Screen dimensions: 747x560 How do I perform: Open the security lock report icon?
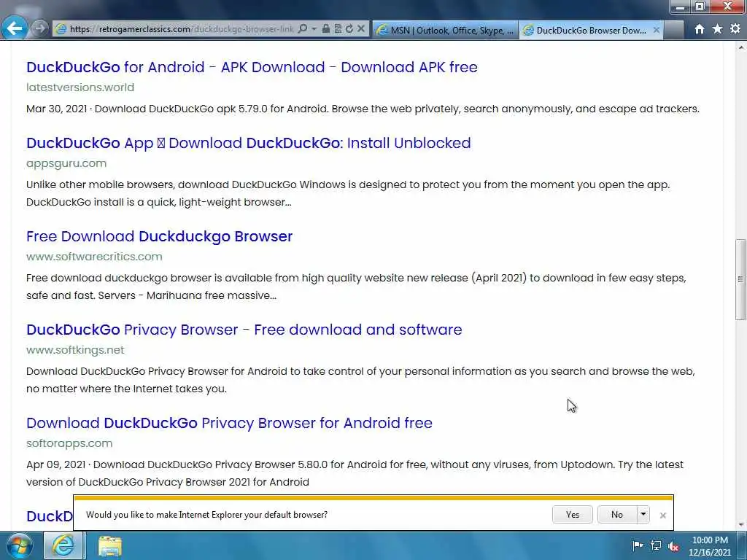point(326,29)
